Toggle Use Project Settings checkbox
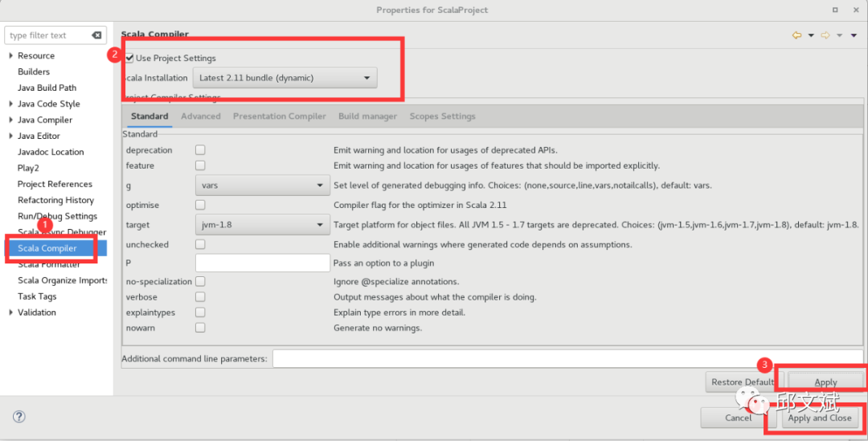The height and width of the screenshot is (441, 868). coord(129,58)
